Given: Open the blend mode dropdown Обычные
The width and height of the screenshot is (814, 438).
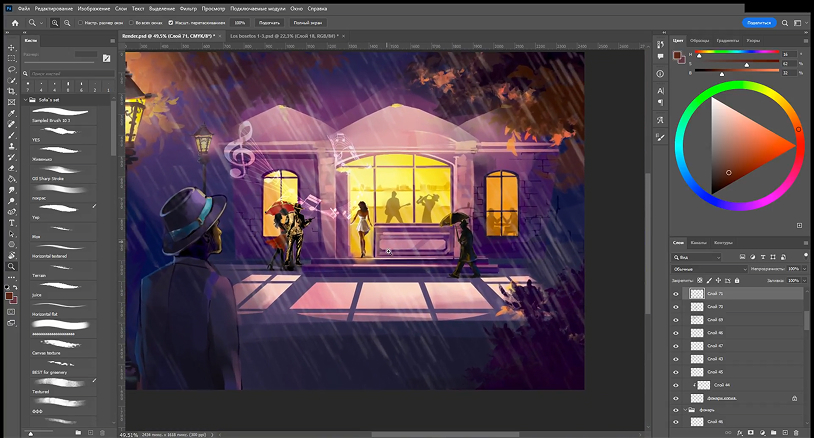Looking at the screenshot, I should (x=710, y=269).
